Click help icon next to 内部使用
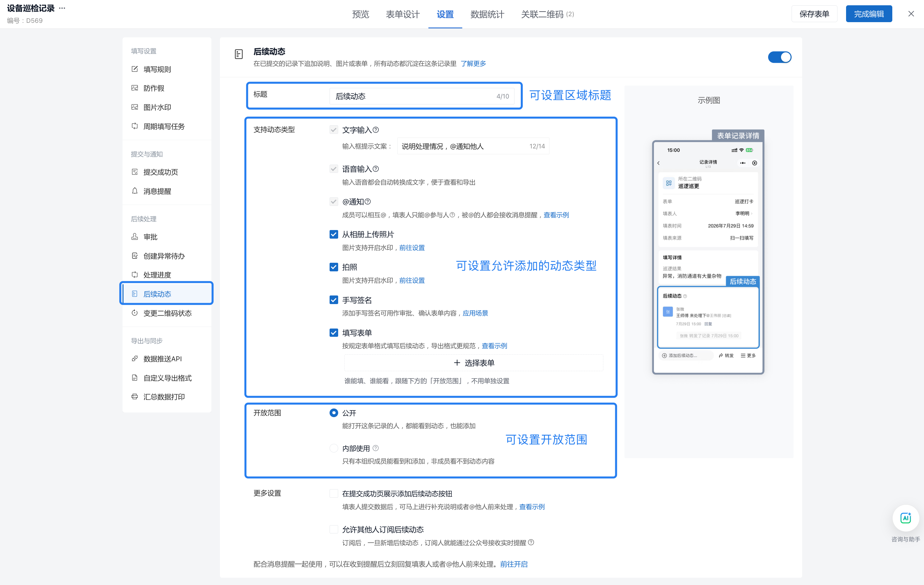This screenshot has width=924, height=585. point(376,448)
